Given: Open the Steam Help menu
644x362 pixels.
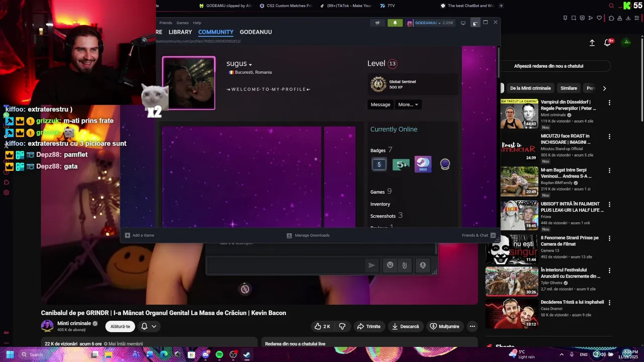Looking at the screenshot, I should tap(197, 23).
